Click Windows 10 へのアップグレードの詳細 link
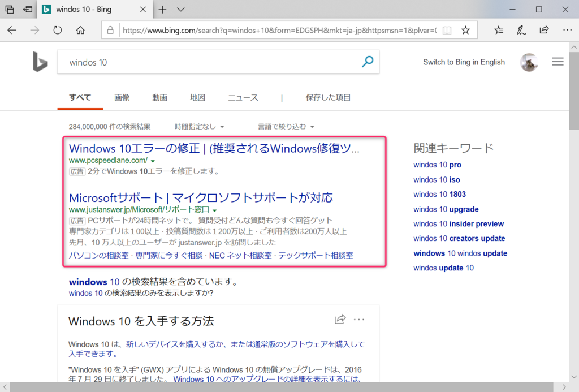The image size is (579, 392). tap(267, 379)
